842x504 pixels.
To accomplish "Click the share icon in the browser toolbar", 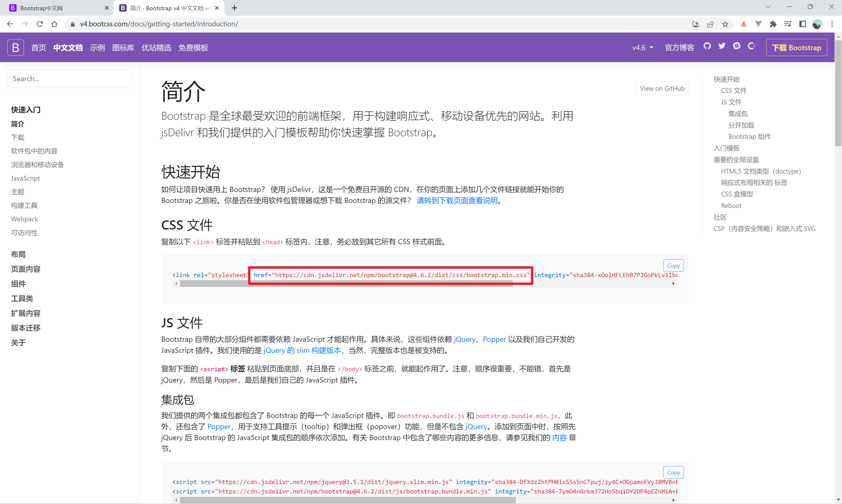I will pyautogui.click(x=710, y=24).
